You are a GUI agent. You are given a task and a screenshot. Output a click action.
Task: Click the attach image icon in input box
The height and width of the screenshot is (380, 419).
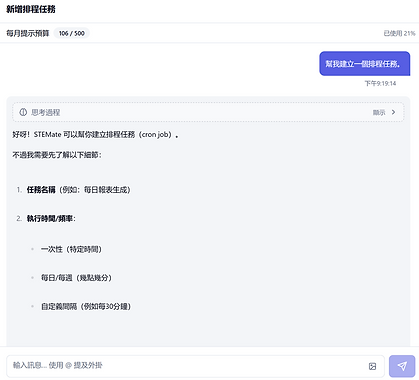click(x=372, y=366)
